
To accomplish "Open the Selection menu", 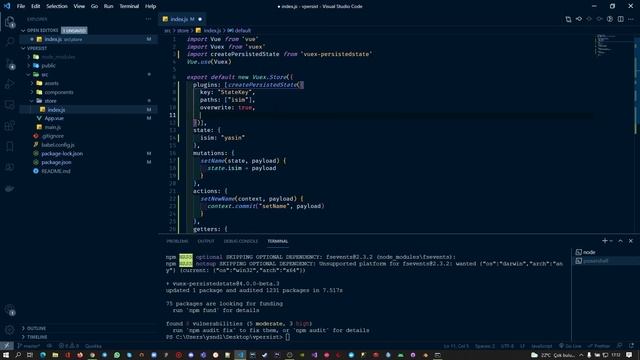I will [57, 6].
